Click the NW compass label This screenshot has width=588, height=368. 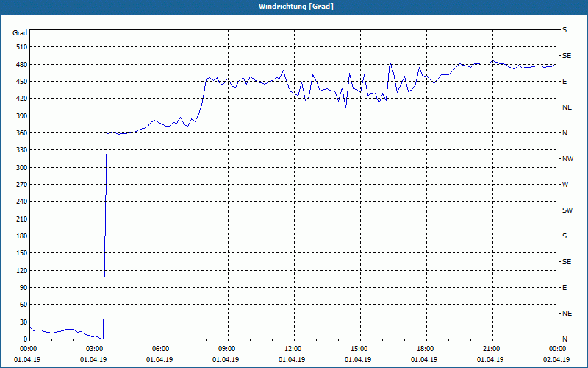pyautogui.click(x=567, y=159)
